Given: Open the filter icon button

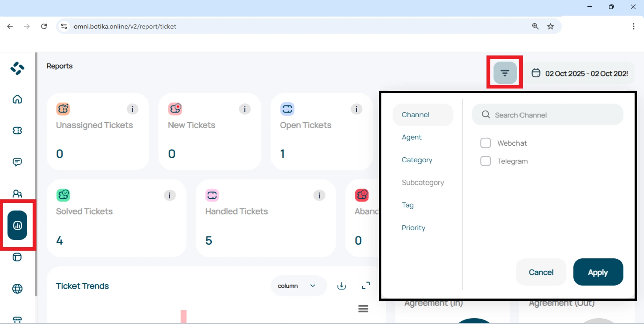Looking at the screenshot, I should click(x=505, y=73).
